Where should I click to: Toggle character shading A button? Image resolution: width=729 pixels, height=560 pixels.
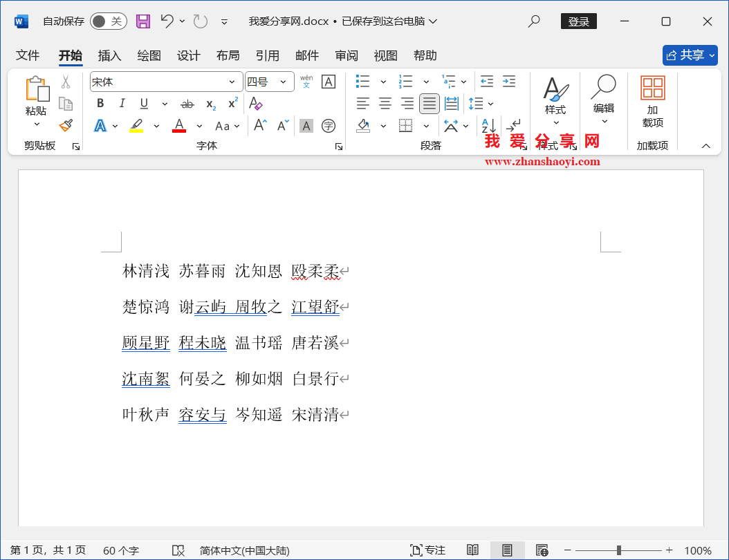click(306, 126)
